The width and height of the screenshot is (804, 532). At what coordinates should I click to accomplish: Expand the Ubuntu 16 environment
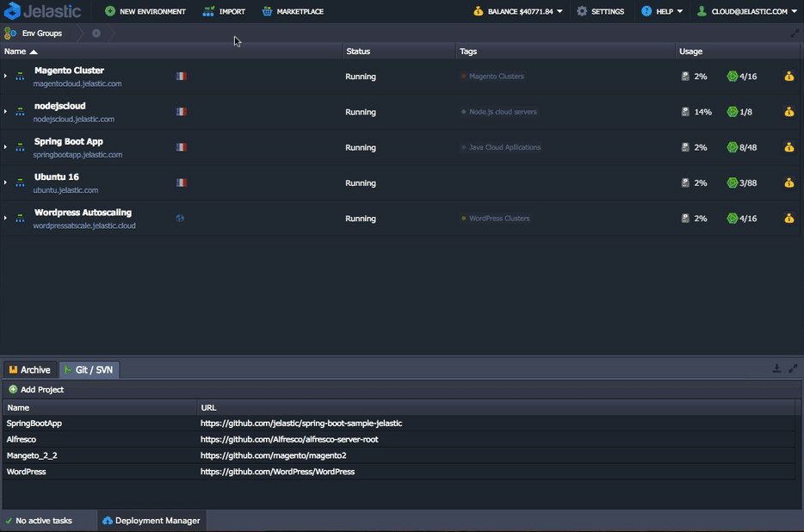coord(6,182)
